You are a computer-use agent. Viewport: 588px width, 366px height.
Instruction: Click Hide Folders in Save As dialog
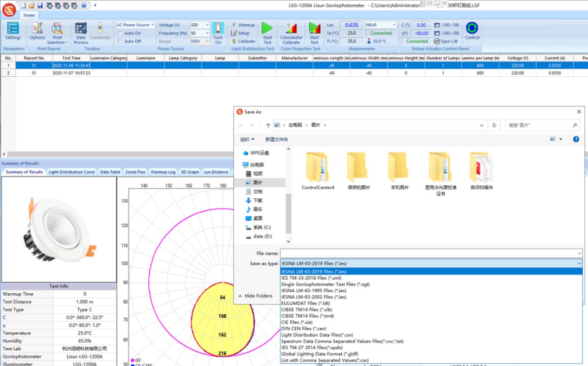(255, 296)
